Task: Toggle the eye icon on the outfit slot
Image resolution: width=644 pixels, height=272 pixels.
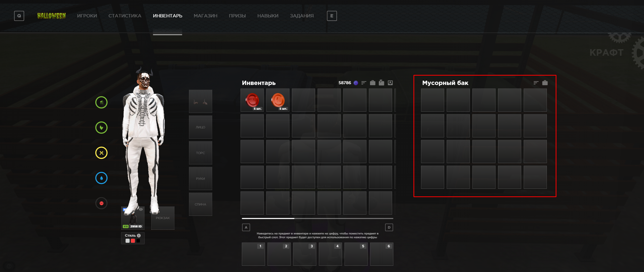Action: tap(141, 209)
